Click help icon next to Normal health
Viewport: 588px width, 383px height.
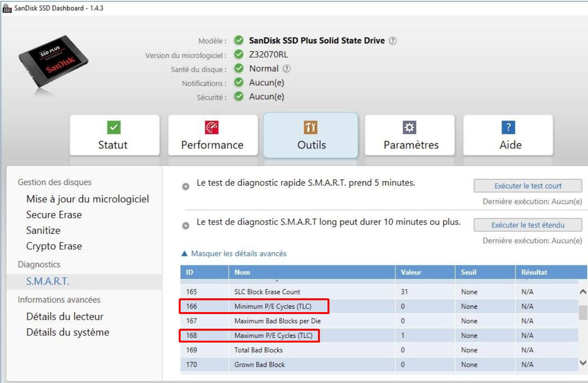(x=286, y=69)
